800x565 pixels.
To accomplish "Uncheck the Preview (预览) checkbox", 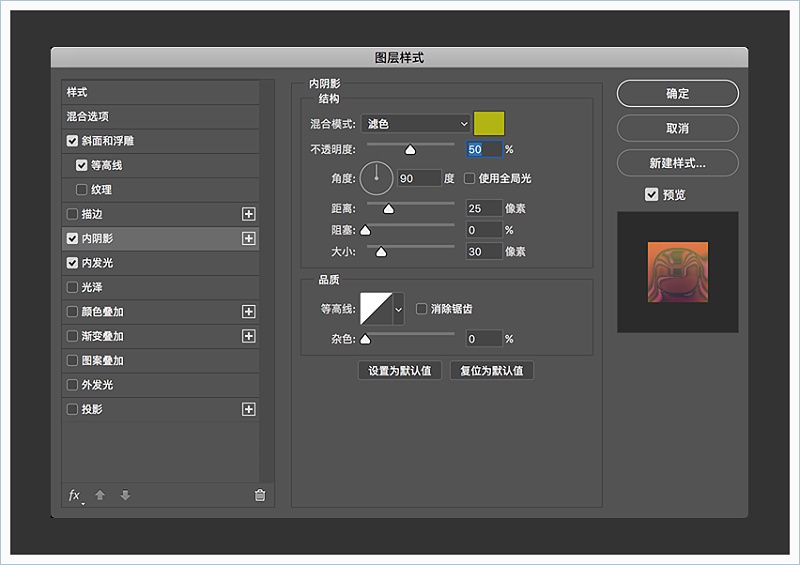I will click(x=652, y=195).
